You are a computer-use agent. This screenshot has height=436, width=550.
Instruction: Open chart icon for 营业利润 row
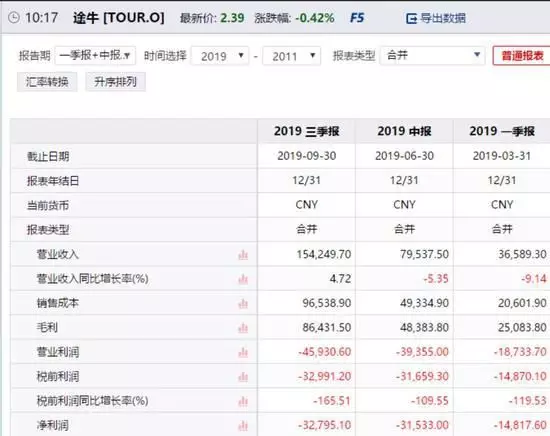[x=243, y=352]
